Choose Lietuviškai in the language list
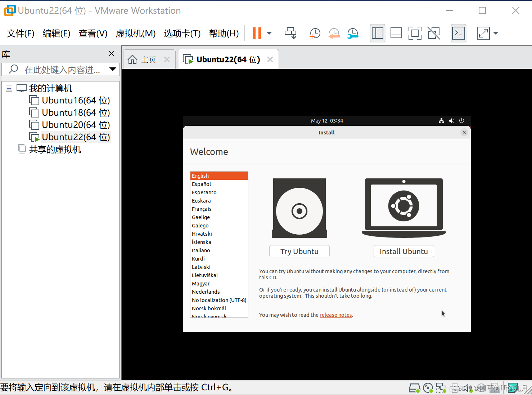Screen dimensions: 532x395 [219, 275]
